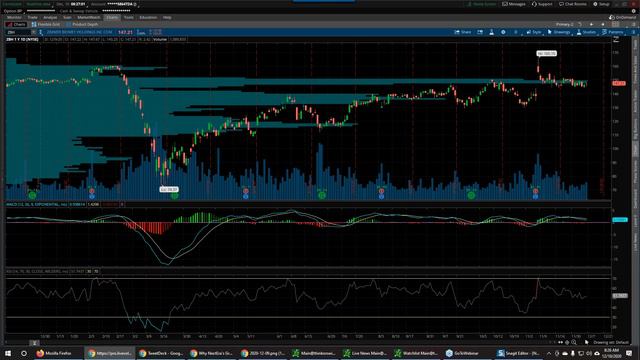Viewport: 640px width, 360px height.
Task: Click the flask Edit Studies icon
Action: click(x=491, y=32)
